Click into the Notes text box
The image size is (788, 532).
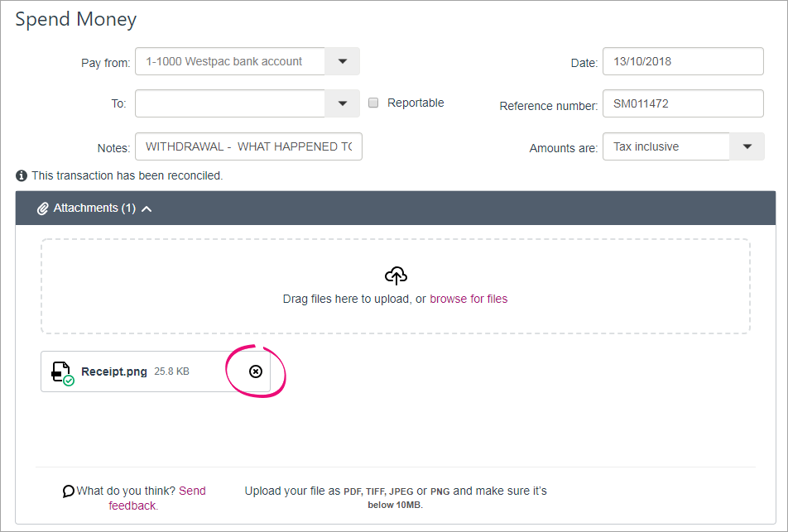click(x=248, y=146)
